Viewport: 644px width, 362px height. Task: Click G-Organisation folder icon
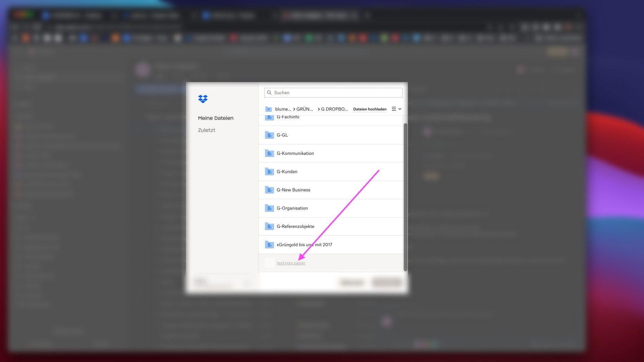pos(269,208)
